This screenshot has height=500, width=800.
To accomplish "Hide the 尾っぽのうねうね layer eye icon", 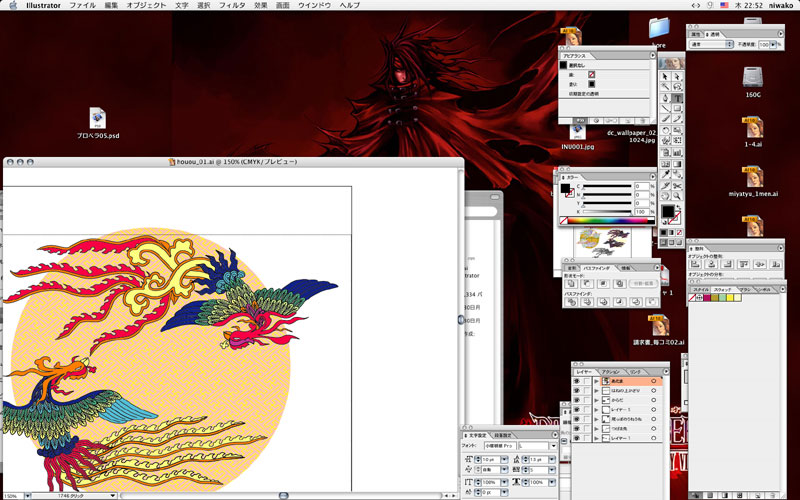I will pos(577,419).
